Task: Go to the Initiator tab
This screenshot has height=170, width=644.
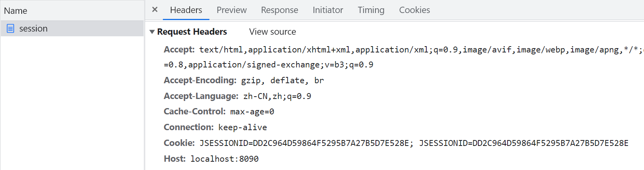Action: (x=328, y=10)
